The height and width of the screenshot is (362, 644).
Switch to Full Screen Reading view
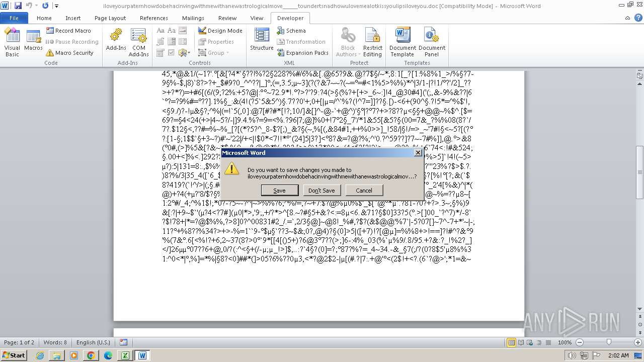pos(520,342)
